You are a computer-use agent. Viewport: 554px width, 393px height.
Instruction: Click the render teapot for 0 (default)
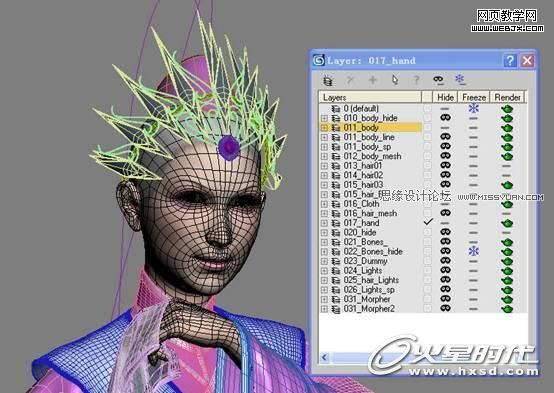coord(507,108)
